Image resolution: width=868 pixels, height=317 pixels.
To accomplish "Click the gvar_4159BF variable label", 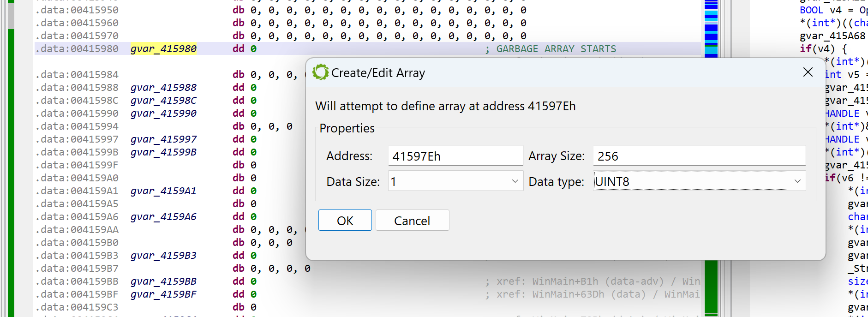I will [x=163, y=294].
